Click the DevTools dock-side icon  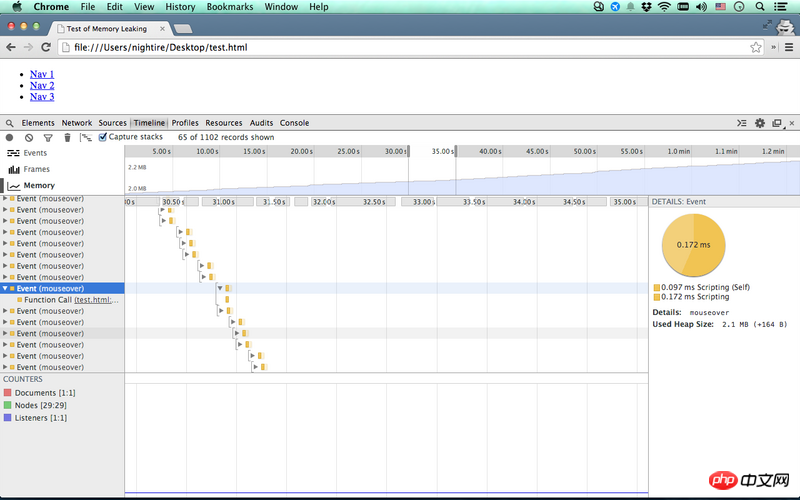[777, 123]
